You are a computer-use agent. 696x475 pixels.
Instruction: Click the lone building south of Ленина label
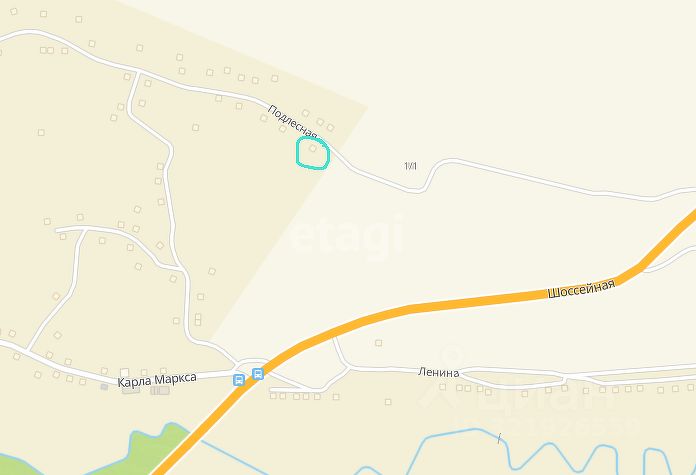pyautogui.click(x=388, y=402)
